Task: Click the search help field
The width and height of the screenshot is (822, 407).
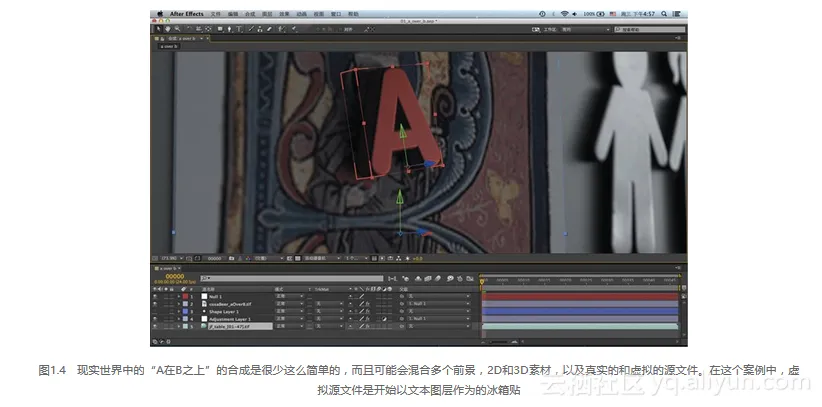Action: point(650,30)
